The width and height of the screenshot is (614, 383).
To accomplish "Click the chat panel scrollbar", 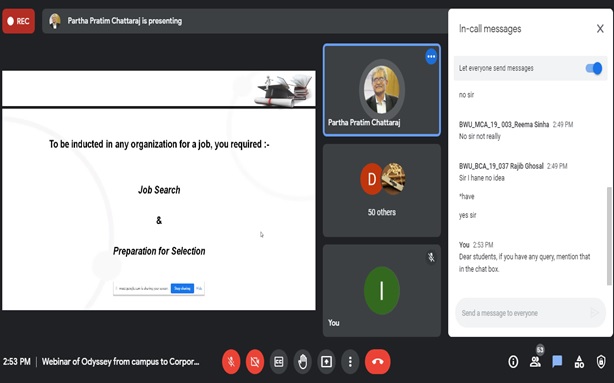I will (609, 236).
